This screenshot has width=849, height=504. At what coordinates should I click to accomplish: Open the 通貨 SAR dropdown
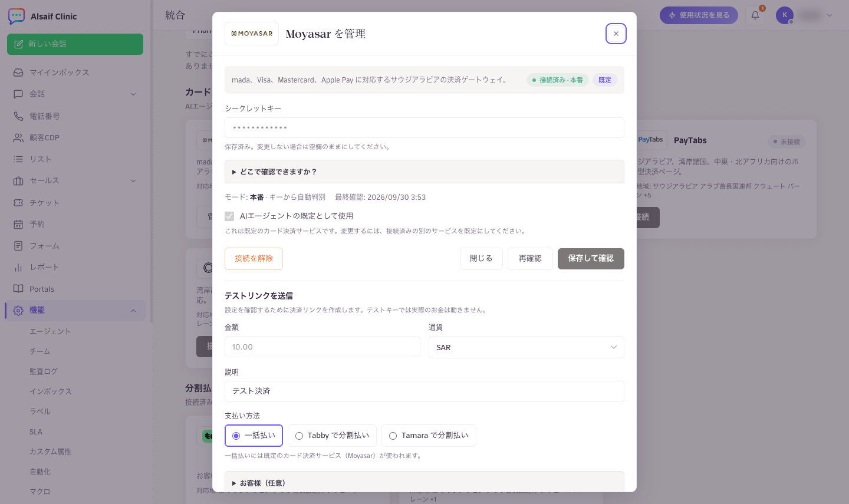[526, 347]
